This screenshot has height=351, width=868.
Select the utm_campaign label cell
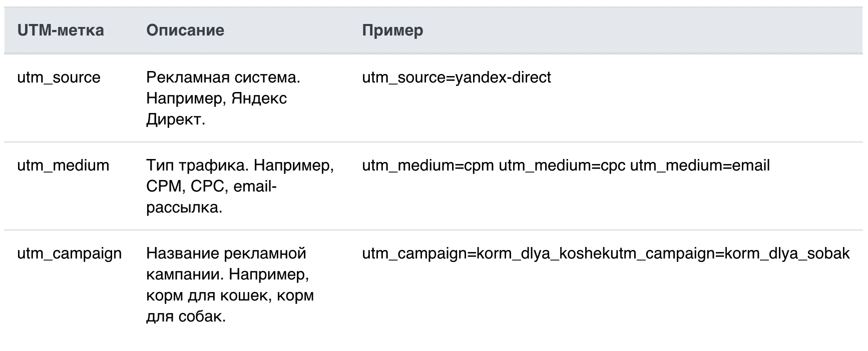(x=70, y=253)
